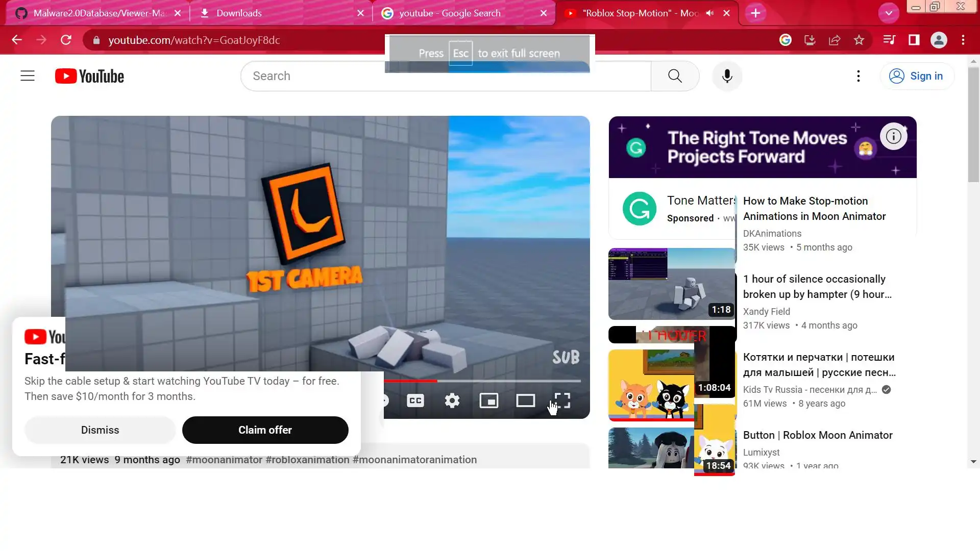The width and height of the screenshot is (980, 551).
Task: Open YouTube three-dot settings menu
Action: (858, 76)
